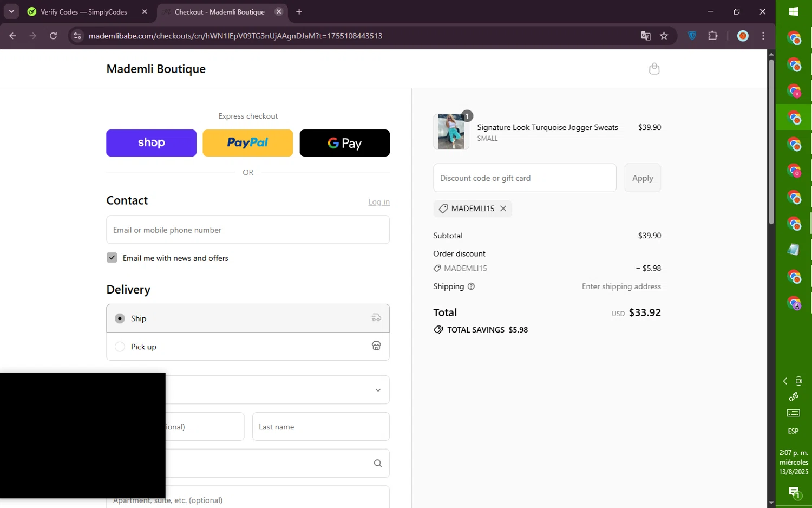The height and width of the screenshot is (508, 812).
Task: Show hidden system tray icons chevron
Action: pyautogui.click(x=785, y=381)
